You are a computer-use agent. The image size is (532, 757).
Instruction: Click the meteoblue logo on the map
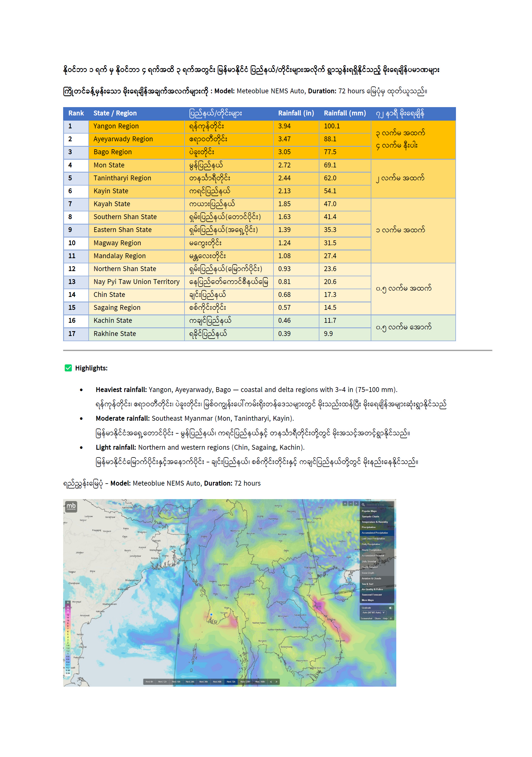pyautogui.click(x=71, y=506)
